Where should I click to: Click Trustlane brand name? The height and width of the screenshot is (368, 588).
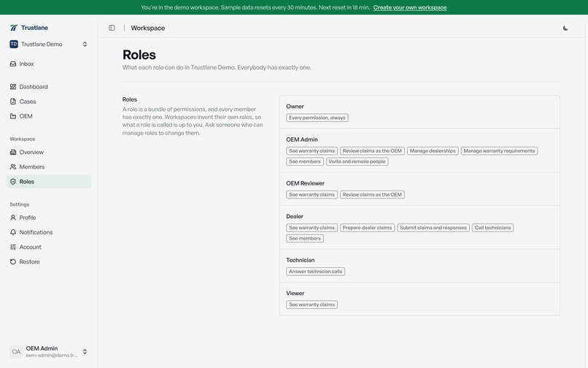click(x=34, y=28)
